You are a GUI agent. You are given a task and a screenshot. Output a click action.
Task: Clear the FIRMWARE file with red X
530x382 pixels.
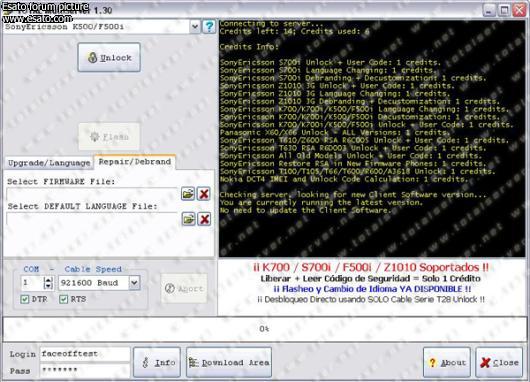(x=204, y=194)
